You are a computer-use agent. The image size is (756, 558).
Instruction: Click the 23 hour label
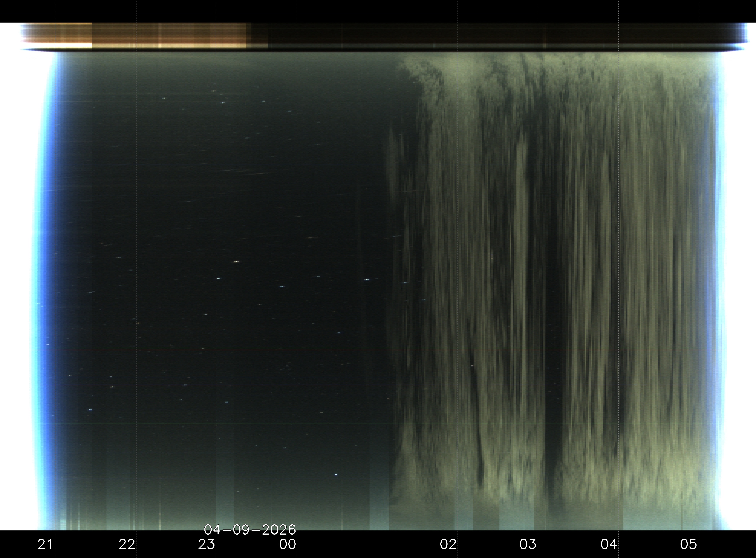coord(206,544)
